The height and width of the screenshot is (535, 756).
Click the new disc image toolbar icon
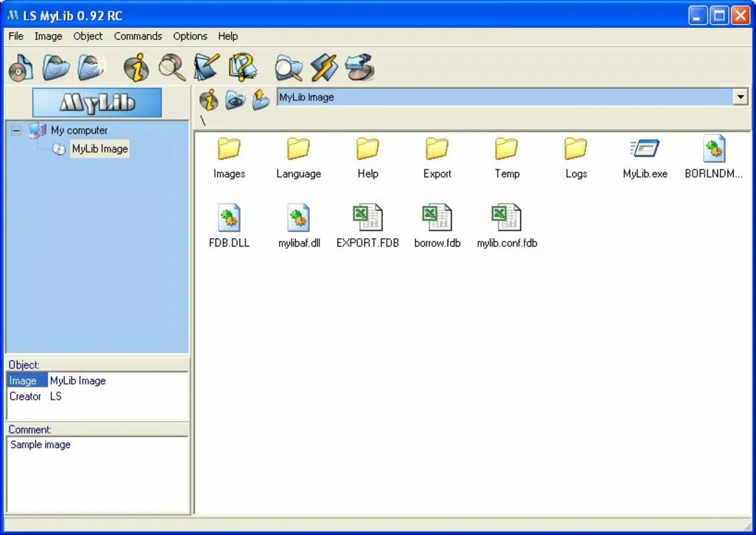point(21,68)
